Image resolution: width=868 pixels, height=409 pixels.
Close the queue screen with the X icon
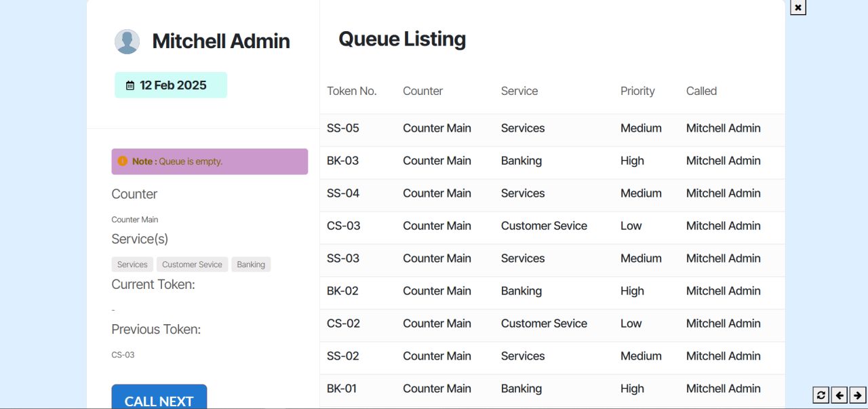[798, 7]
